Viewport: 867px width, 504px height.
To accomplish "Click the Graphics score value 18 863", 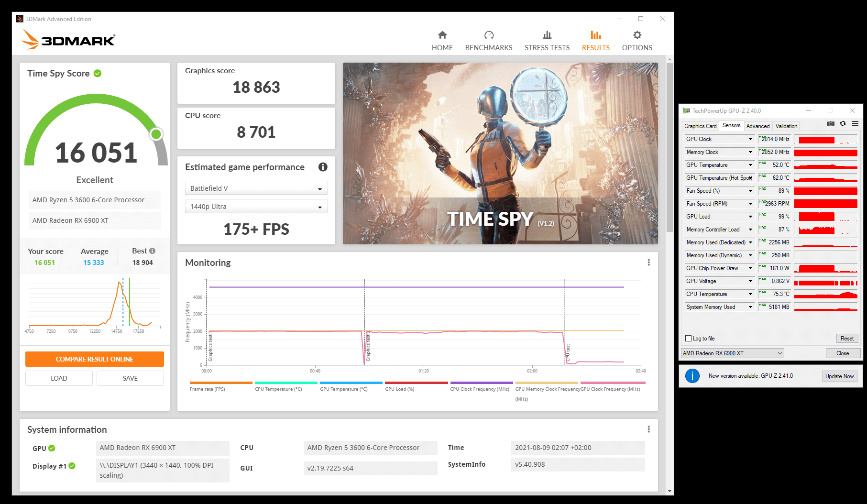I will (256, 88).
